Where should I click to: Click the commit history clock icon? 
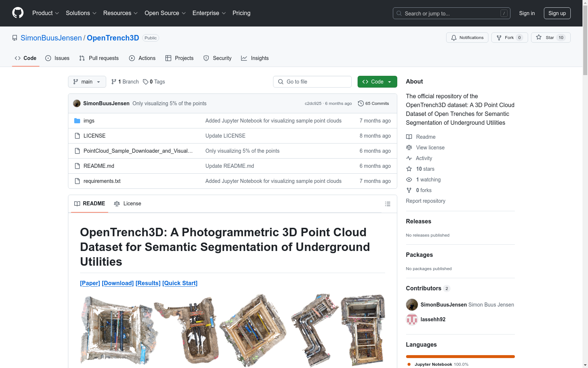361,103
